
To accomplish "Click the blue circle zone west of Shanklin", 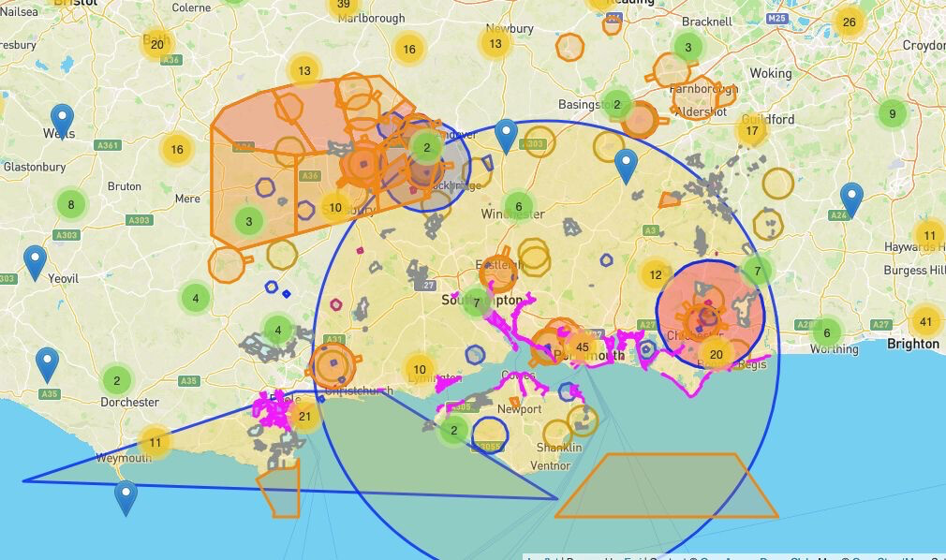I will click(x=490, y=435).
